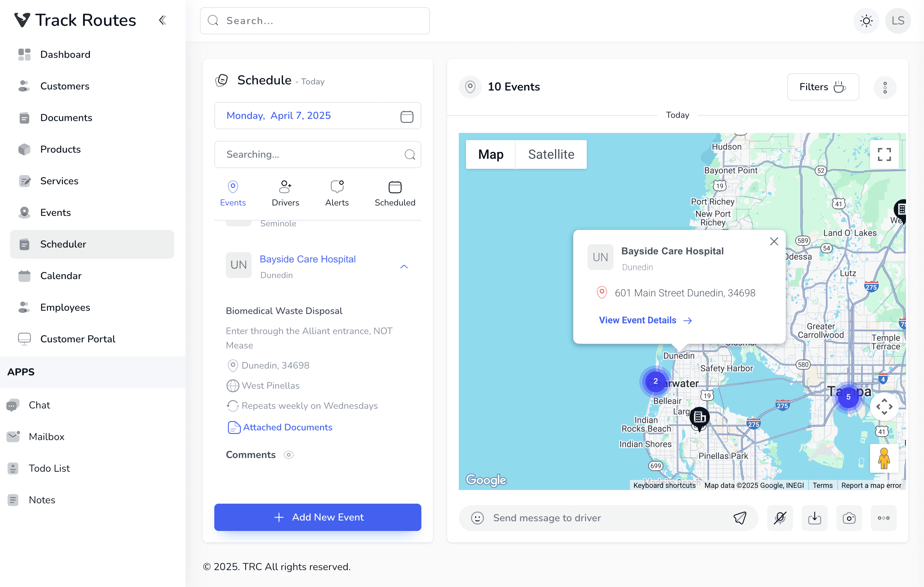The image size is (924, 587).
Task: Switch to Alerts tab
Action: 337,194
